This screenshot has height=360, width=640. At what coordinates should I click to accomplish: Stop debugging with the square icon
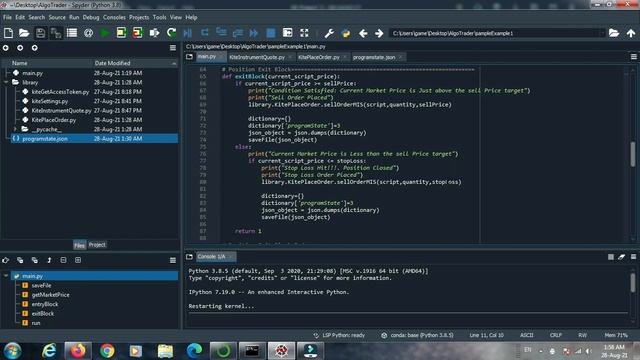click(x=271, y=33)
